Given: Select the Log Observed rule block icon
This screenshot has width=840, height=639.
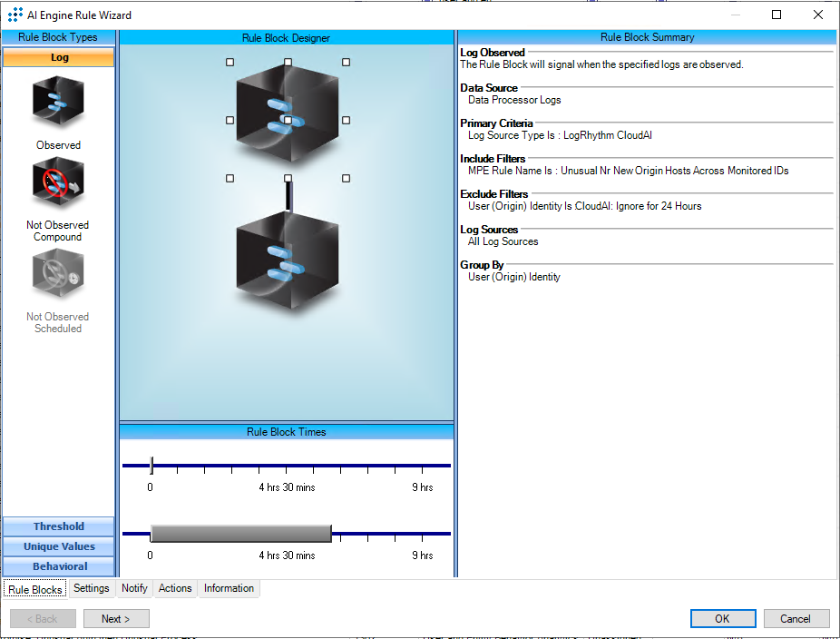Looking at the screenshot, I should 58,103.
